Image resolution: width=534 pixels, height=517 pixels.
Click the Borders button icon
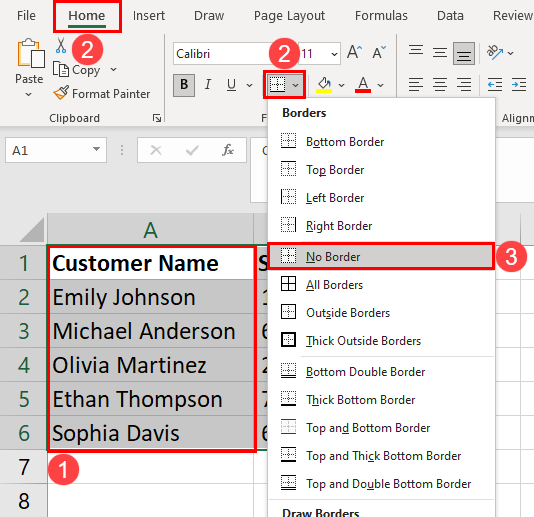277,84
